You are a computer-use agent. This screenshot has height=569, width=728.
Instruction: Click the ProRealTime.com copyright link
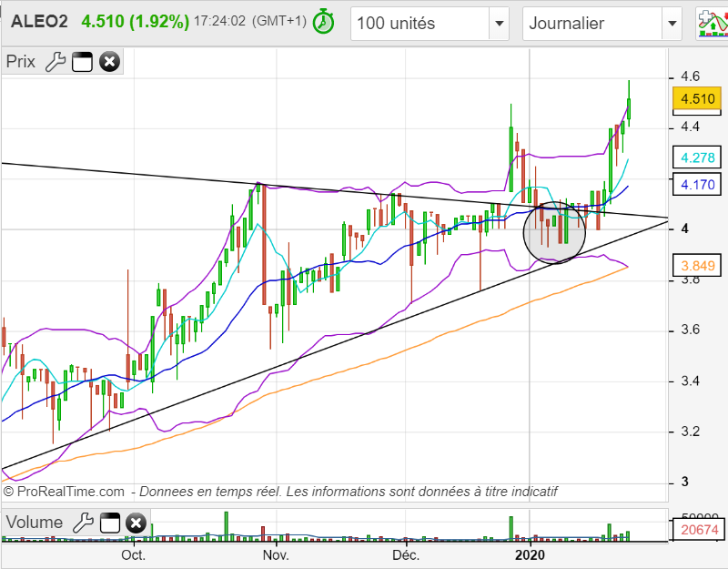click(x=64, y=492)
